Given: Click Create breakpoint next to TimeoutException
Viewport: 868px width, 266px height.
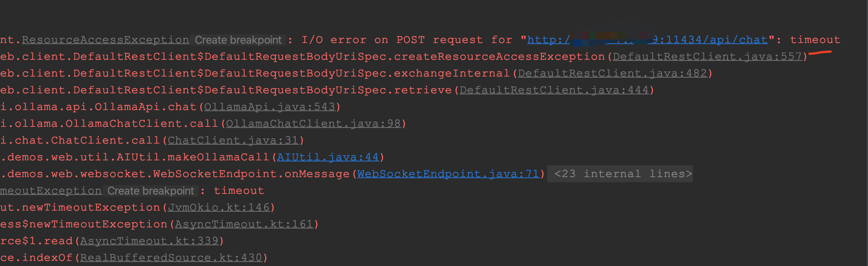Looking at the screenshot, I should pyautogui.click(x=151, y=191).
